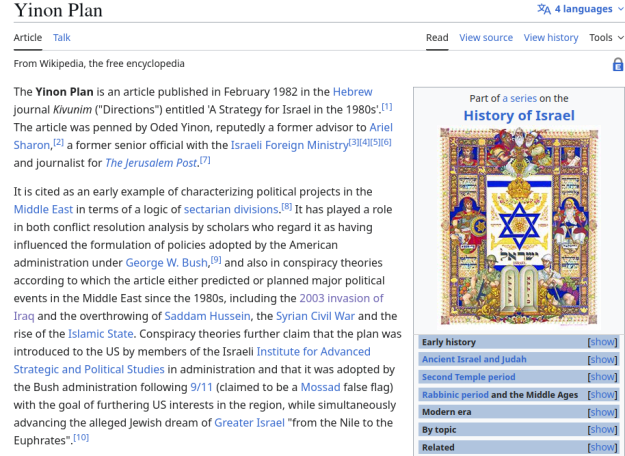Open the George W. Bush link
Viewport: 625px width, 456px height.
(167, 263)
